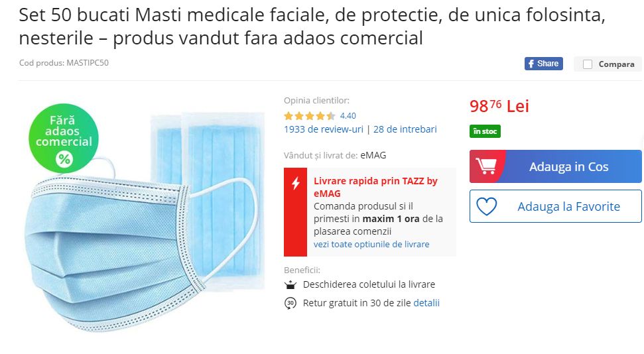Click the Livrare rapida prin TAZZ heading
Viewport: 644px width, 354px height.
pyautogui.click(x=375, y=187)
